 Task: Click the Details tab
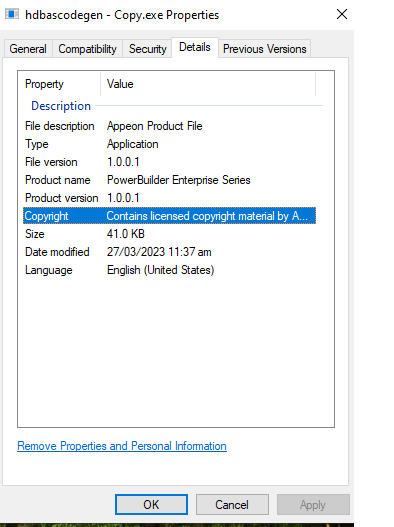(x=195, y=47)
